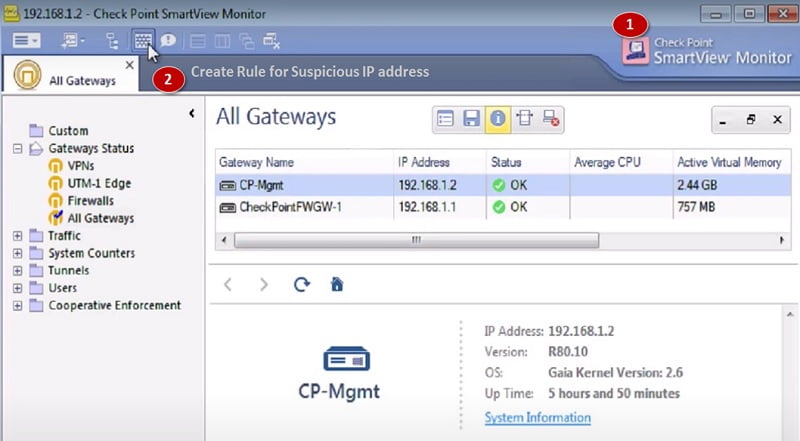Sort by IP Address column header
Viewport: 800px width, 441px height.
tap(440, 162)
